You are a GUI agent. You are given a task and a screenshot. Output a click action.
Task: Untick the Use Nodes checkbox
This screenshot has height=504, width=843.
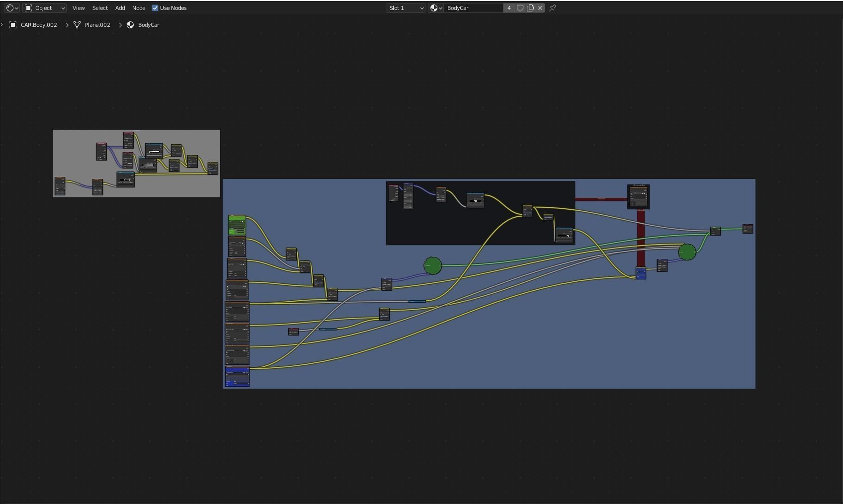[155, 8]
